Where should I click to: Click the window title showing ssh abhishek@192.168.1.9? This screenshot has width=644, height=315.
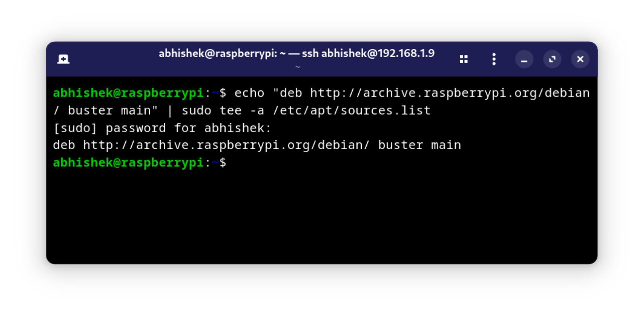(x=296, y=53)
